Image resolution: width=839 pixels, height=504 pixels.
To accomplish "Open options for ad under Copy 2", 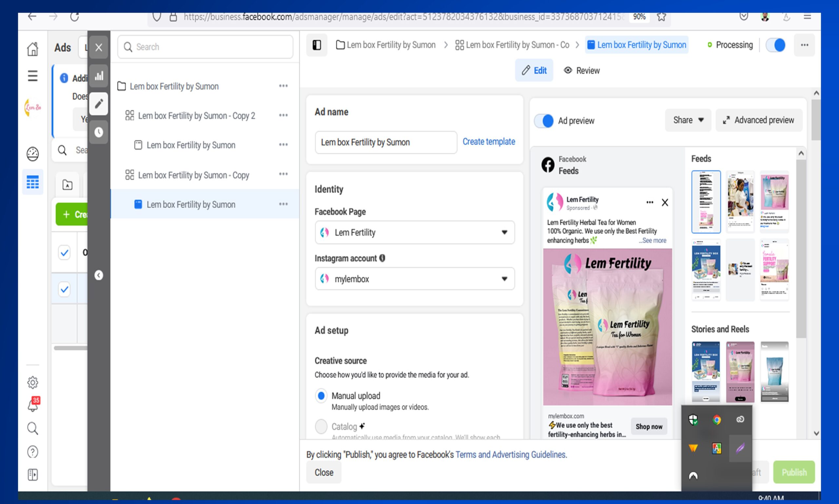I will [x=283, y=145].
